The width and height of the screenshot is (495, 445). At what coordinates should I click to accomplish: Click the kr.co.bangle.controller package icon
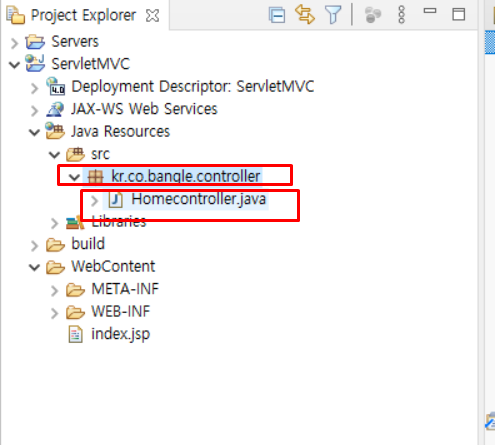click(95, 177)
